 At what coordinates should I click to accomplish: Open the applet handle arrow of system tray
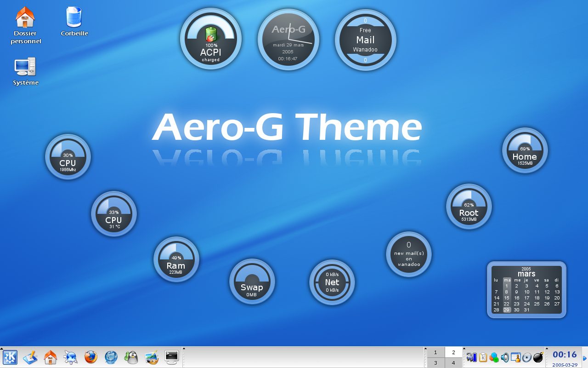pyautogui.click(x=464, y=348)
